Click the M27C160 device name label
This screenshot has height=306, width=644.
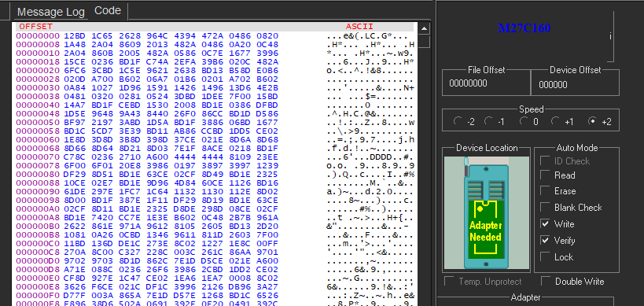524,28
